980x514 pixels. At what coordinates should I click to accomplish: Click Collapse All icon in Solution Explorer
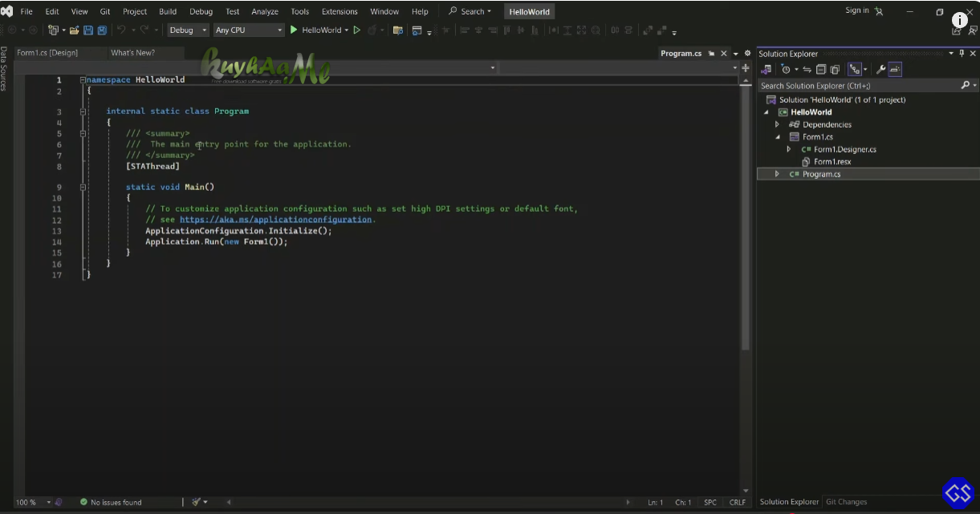821,70
